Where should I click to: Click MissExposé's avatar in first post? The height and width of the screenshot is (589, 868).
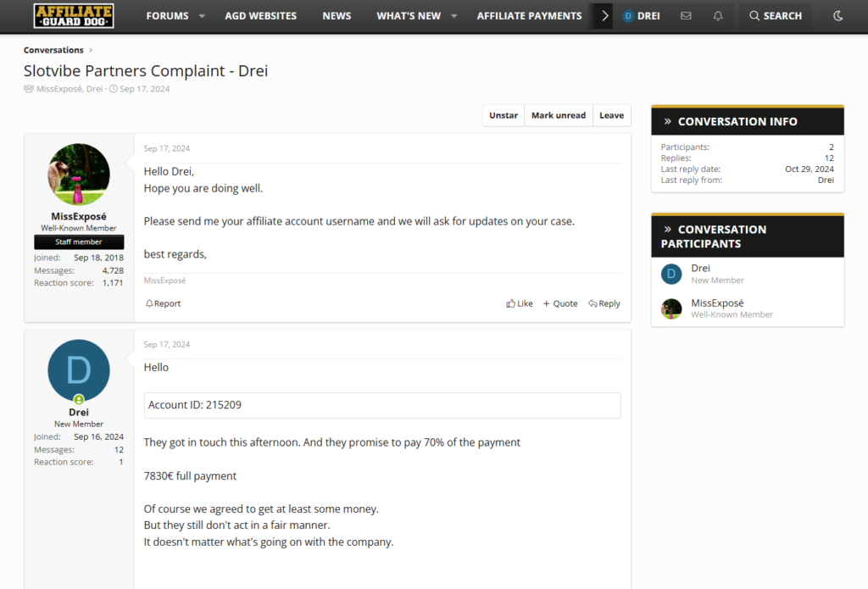coord(79,174)
